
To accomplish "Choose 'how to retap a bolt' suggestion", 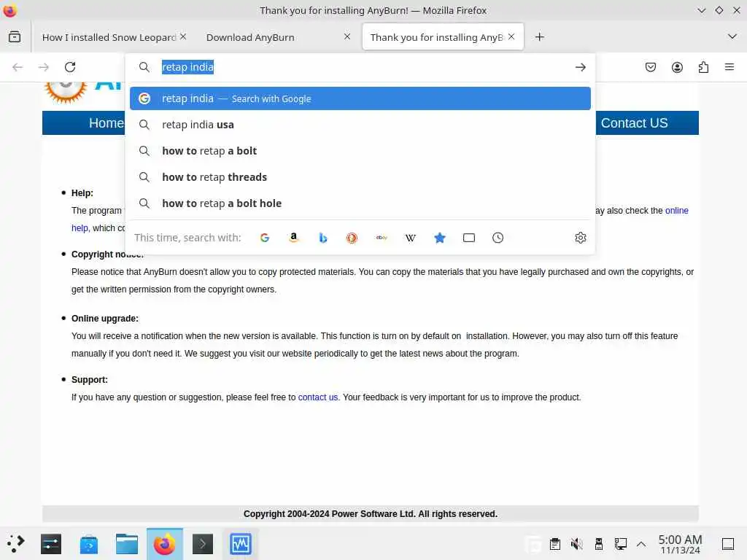I will coord(360,151).
